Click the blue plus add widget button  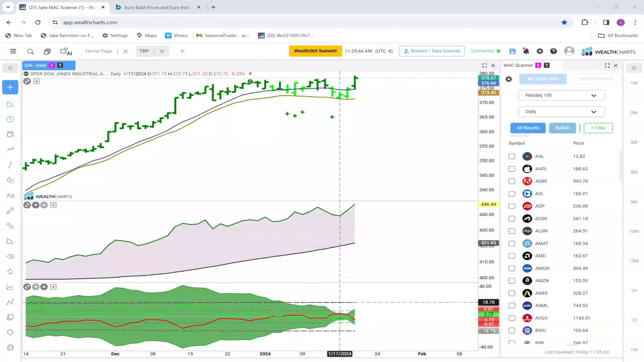(x=10, y=87)
